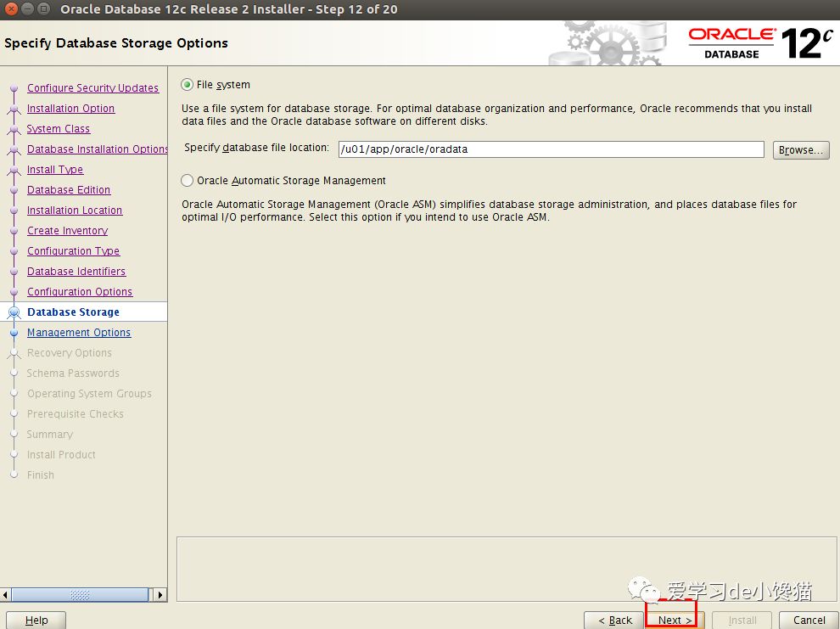Click the database file location field
Viewport: 840px width, 629px height.
click(551, 149)
